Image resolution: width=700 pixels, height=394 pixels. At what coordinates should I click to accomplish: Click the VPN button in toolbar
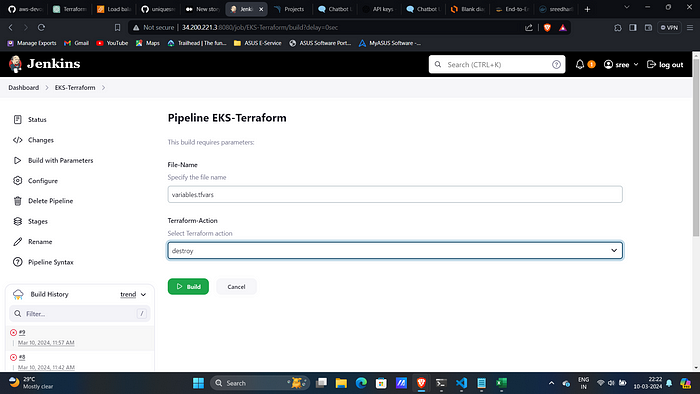point(669,27)
